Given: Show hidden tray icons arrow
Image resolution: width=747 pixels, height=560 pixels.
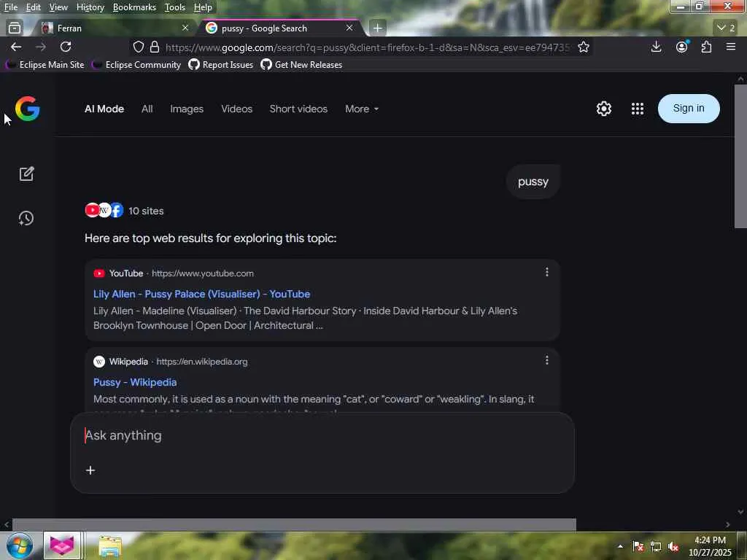Looking at the screenshot, I should tap(620, 547).
